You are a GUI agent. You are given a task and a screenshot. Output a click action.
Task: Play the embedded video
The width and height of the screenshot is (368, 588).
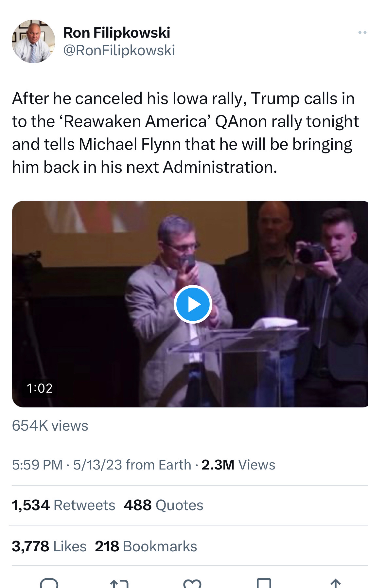coord(193,304)
